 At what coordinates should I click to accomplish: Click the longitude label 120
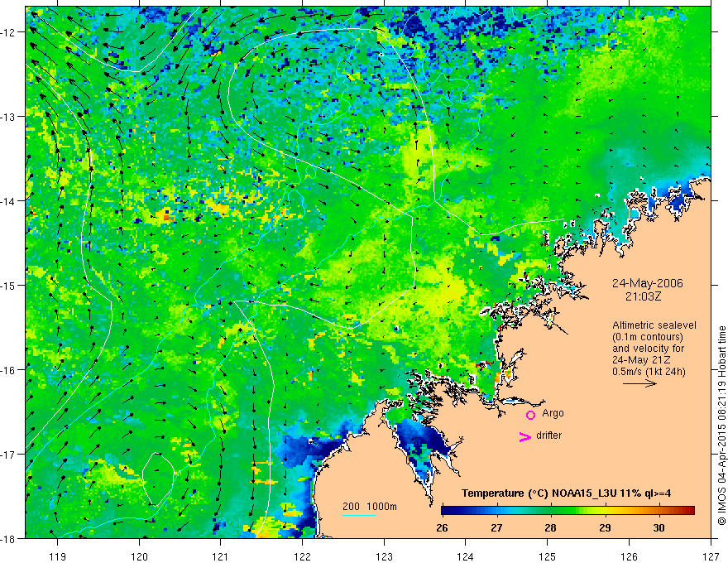pyautogui.click(x=139, y=556)
